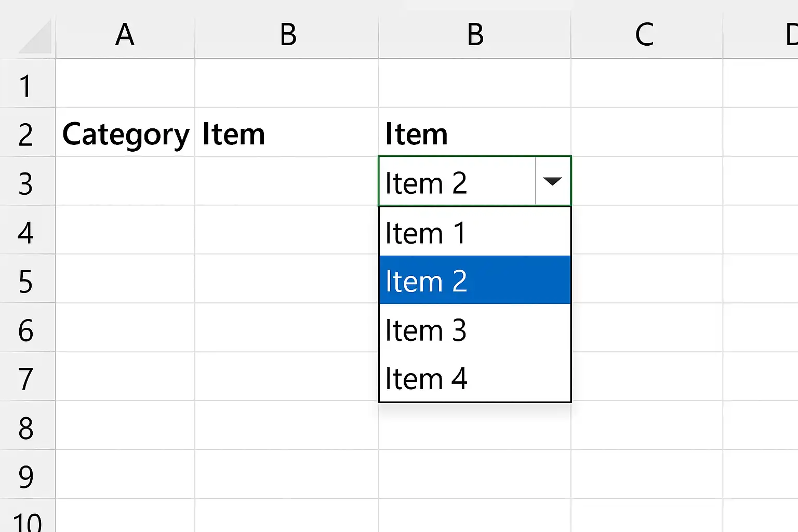Select row 2 header
Viewport: 798px width, 532px height.
27,132
